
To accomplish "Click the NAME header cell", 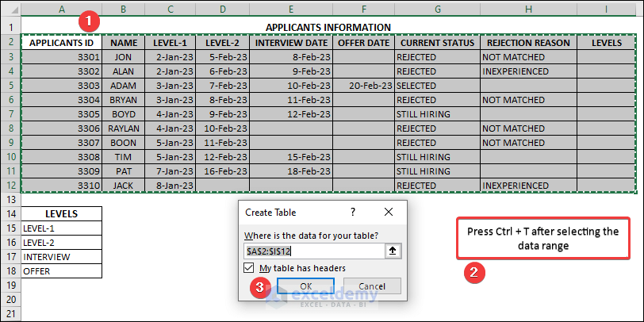I will coord(124,43).
